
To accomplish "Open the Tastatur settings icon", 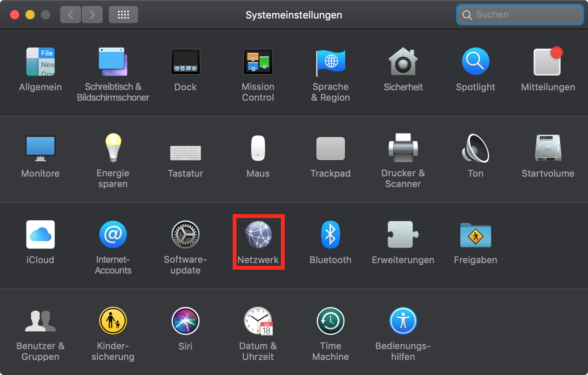I will point(186,153).
